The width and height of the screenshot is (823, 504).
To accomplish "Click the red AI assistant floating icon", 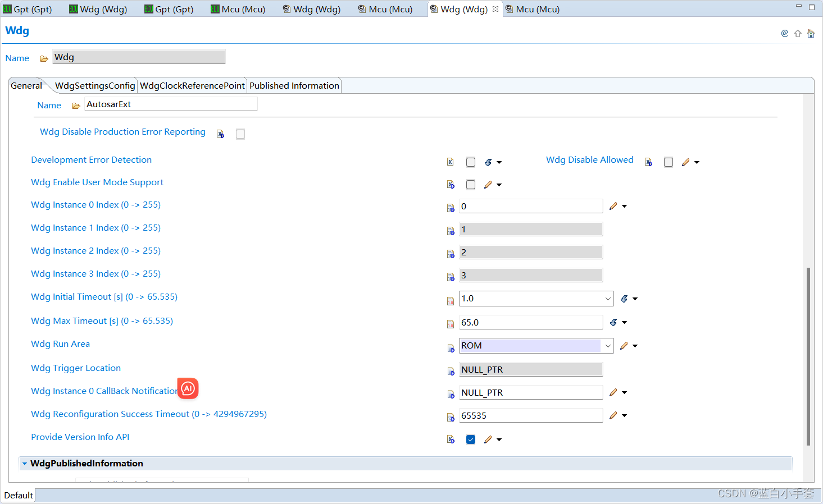I will coord(188,388).
